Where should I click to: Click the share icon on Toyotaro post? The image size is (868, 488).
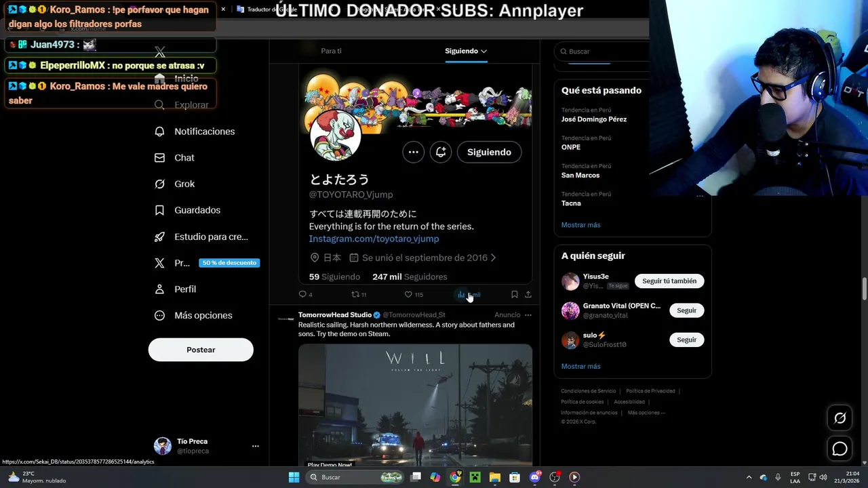coord(528,294)
